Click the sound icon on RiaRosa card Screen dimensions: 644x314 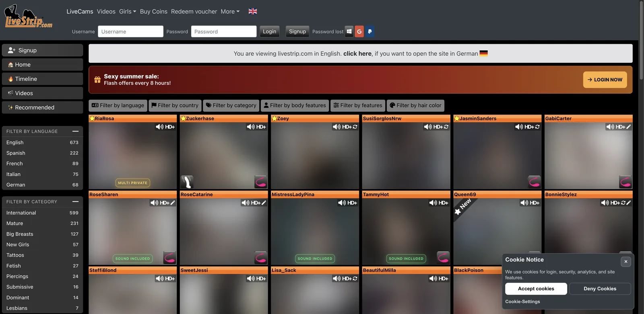159,127
